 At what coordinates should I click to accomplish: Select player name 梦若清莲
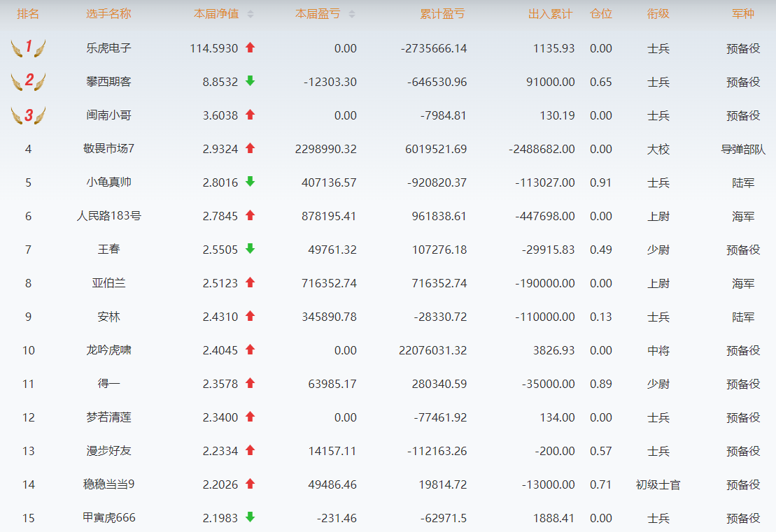[x=109, y=417]
